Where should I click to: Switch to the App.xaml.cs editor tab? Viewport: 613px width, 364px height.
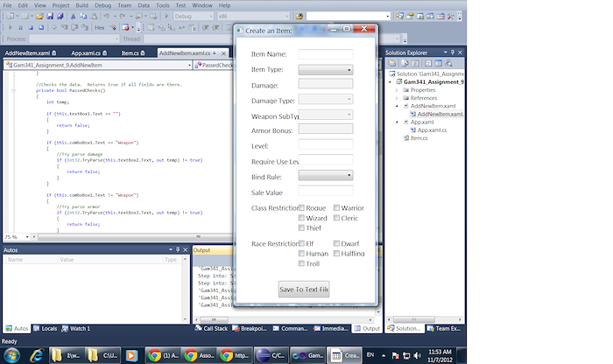tap(89, 52)
